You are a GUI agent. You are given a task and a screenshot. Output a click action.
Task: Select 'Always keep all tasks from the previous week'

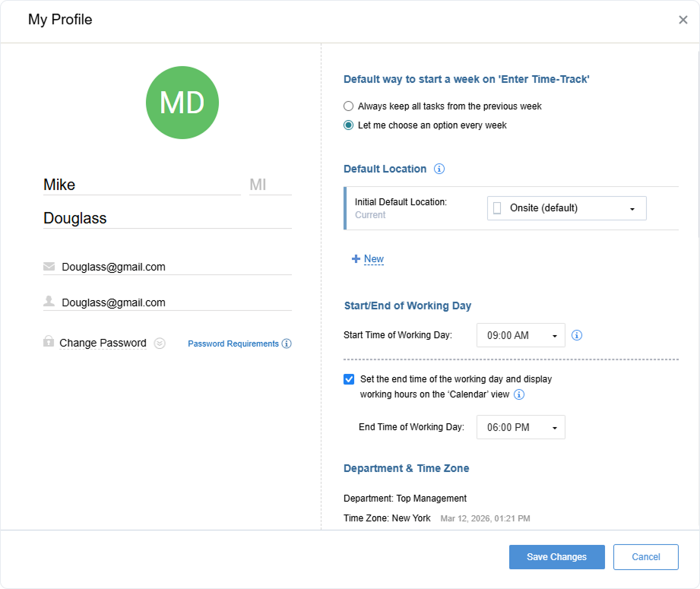pyautogui.click(x=348, y=106)
